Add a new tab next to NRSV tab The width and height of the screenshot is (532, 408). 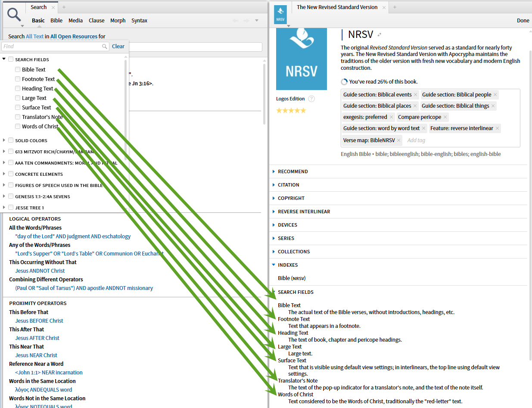395,7
